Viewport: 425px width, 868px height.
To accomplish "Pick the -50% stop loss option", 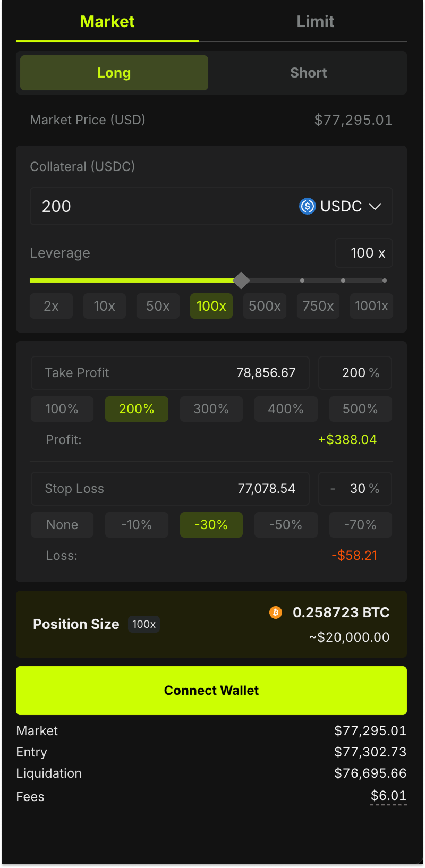I will (x=286, y=525).
